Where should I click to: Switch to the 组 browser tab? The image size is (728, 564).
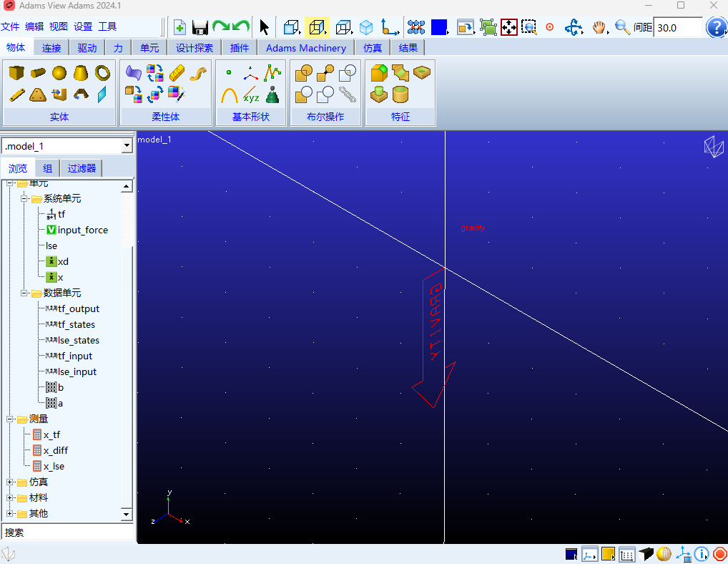coord(47,168)
